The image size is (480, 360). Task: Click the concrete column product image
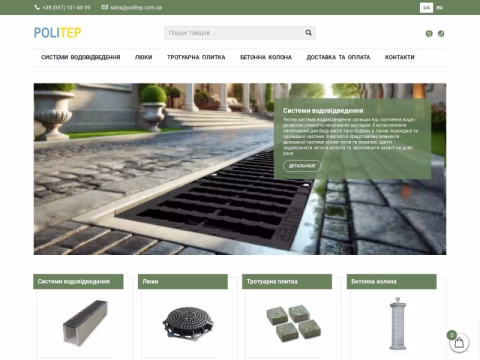pyautogui.click(x=397, y=323)
